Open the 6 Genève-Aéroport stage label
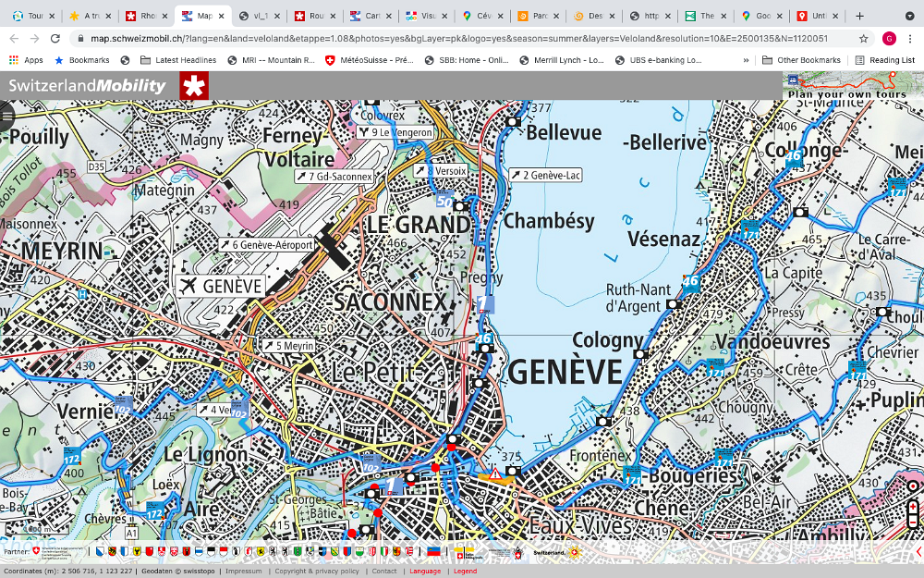The height and width of the screenshot is (578, 924). pos(267,245)
